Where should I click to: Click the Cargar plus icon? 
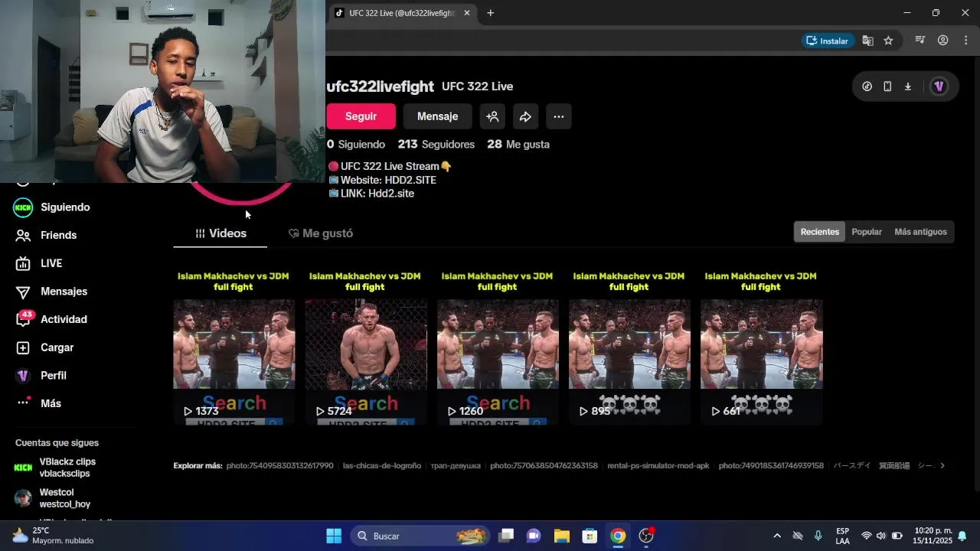(23, 347)
